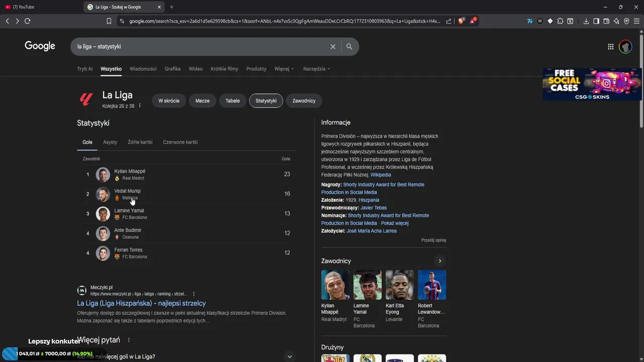Select the Mecze chip

click(x=202, y=101)
